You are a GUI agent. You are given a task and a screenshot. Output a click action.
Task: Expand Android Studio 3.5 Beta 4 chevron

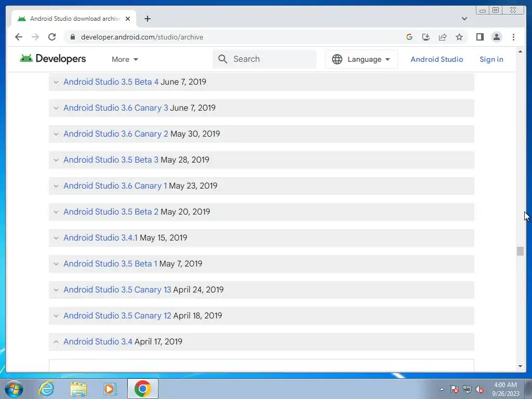(56, 82)
